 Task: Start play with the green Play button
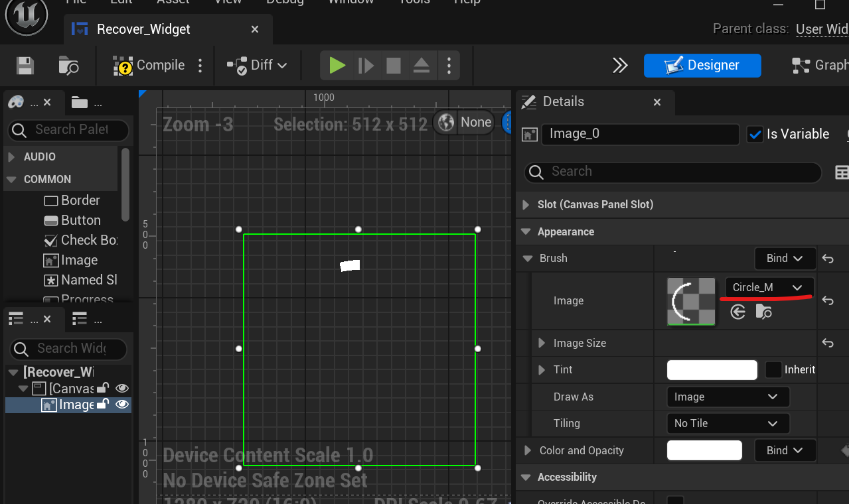(337, 65)
